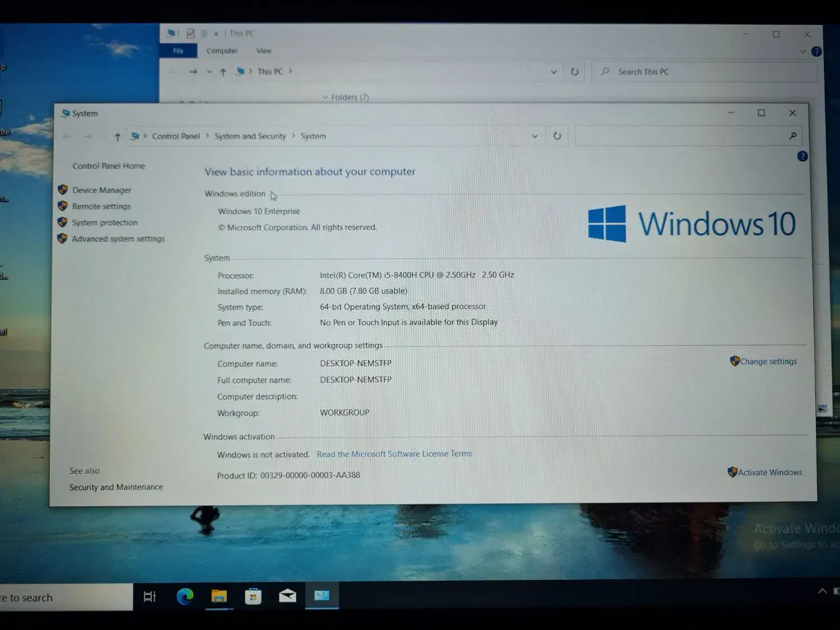Click the back arrow in System window
This screenshot has height=630, width=840.
67,137
